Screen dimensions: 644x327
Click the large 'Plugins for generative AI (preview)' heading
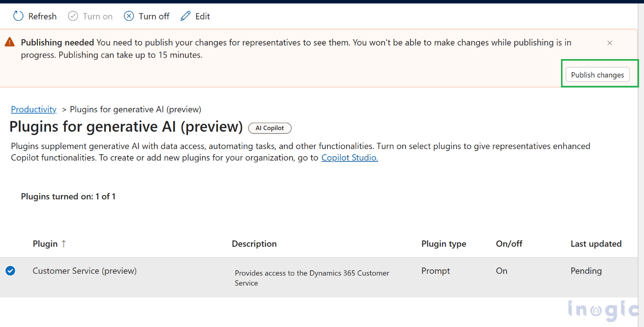tap(126, 127)
